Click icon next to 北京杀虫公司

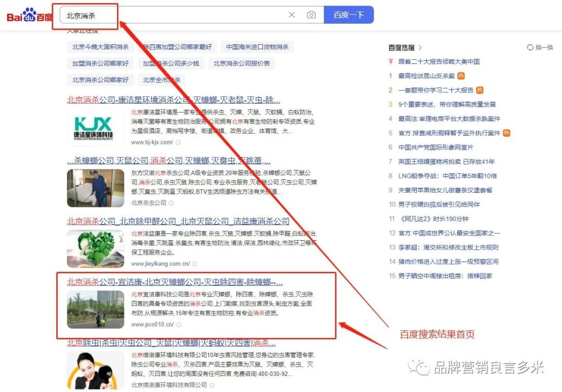coord(171,203)
